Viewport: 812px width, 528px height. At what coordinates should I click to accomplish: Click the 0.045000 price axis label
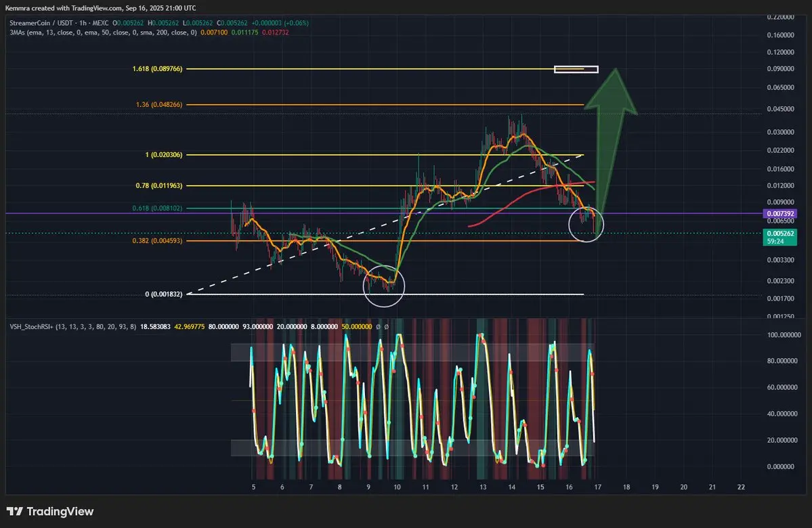click(x=780, y=109)
